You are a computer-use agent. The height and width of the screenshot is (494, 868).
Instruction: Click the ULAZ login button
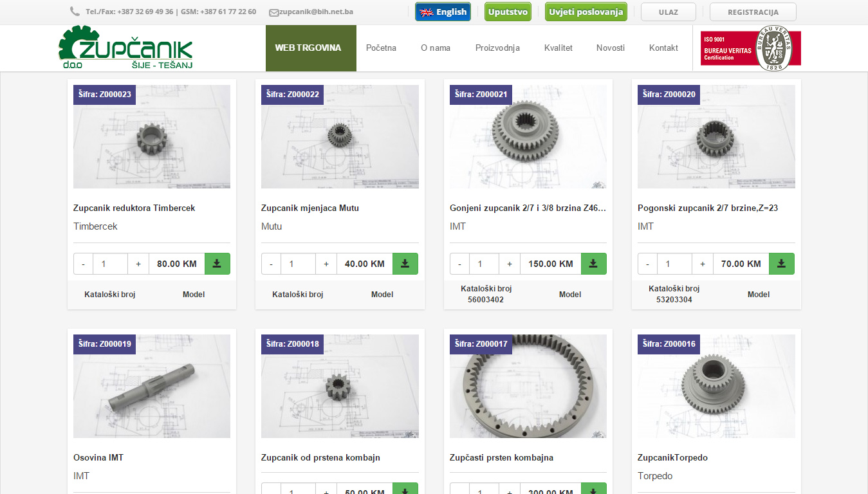click(x=669, y=12)
